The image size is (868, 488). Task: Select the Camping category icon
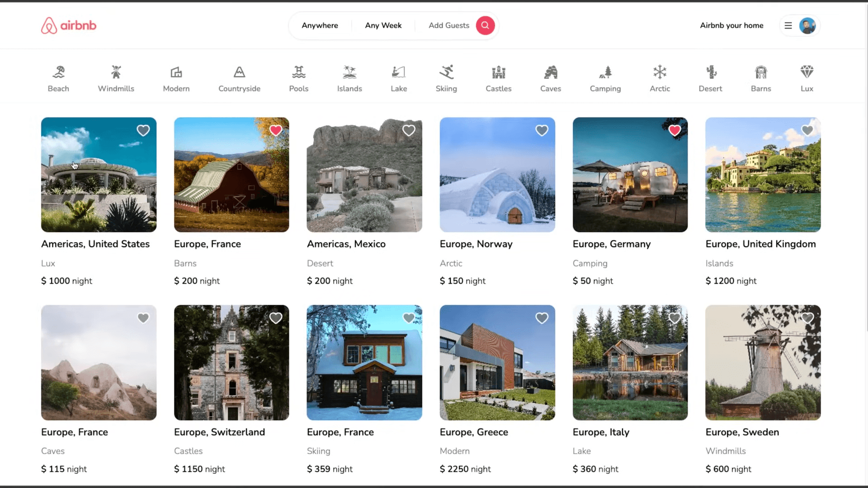click(605, 72)
